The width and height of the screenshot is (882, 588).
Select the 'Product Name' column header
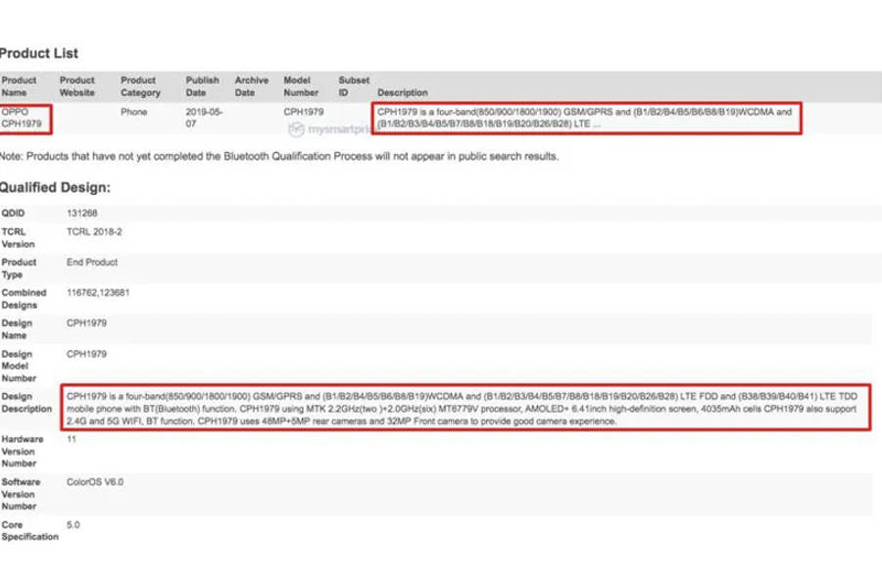(19, 86)
